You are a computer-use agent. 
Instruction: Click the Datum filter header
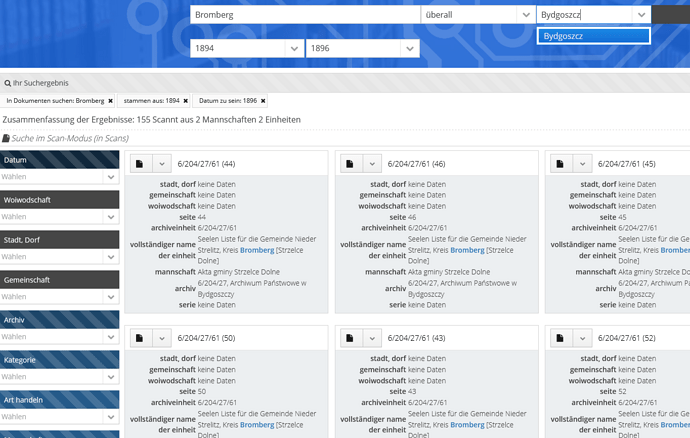click(x=59, y=160)
